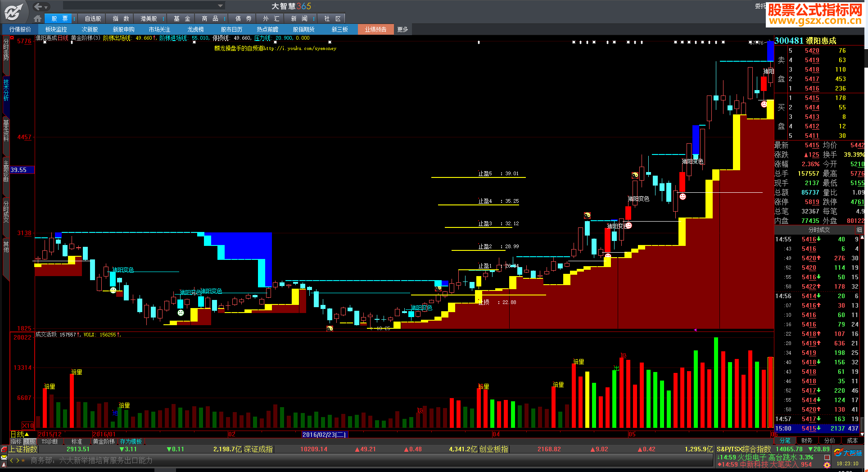The width and height of the screenshot is (868, 472).
Task: Click 更多 for more options
Action: click(x=403, y=29)
